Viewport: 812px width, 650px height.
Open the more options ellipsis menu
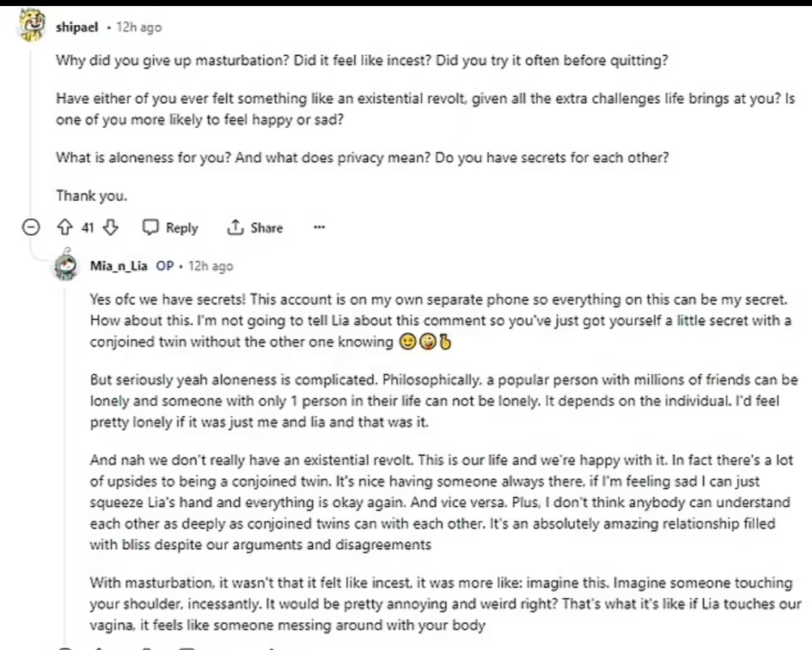(x=319, y=227)
